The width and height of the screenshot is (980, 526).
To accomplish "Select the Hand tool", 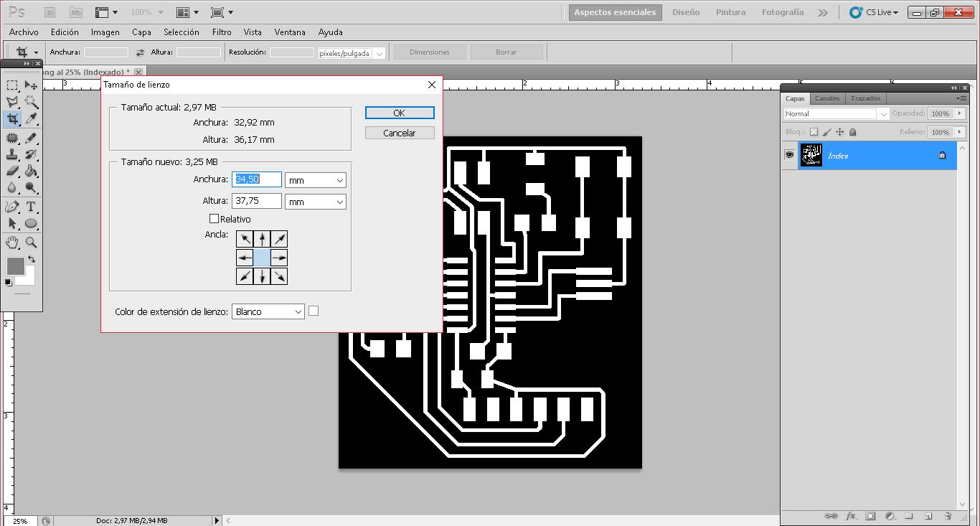I will [12, 243].
